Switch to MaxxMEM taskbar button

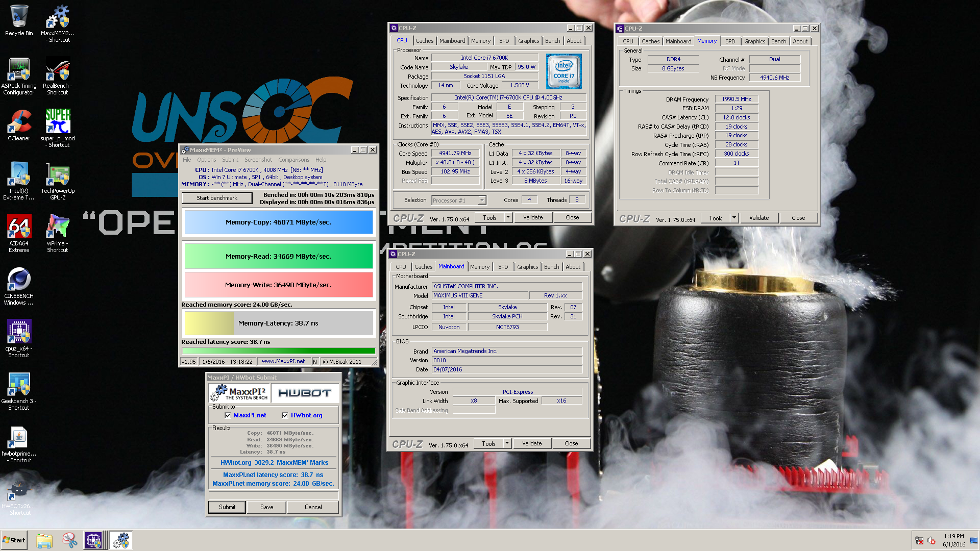[121, 540]
